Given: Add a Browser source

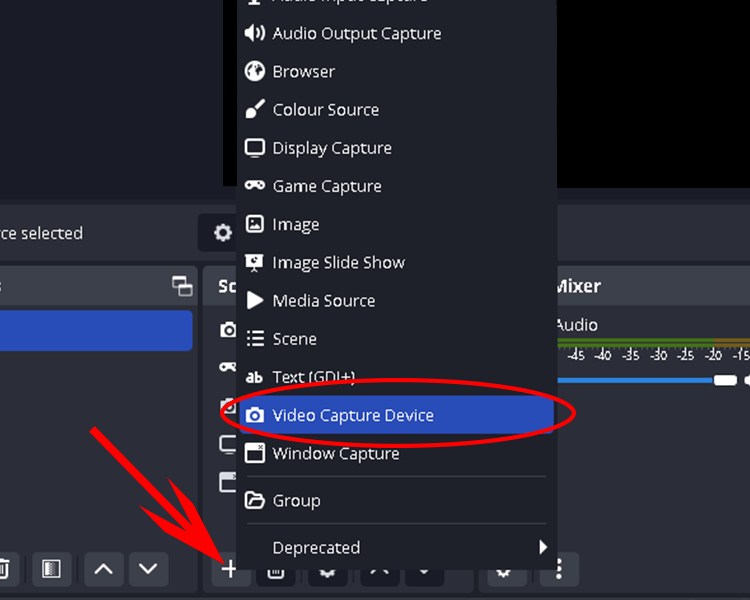Looking at the screenshot, I should pos(396,72).
